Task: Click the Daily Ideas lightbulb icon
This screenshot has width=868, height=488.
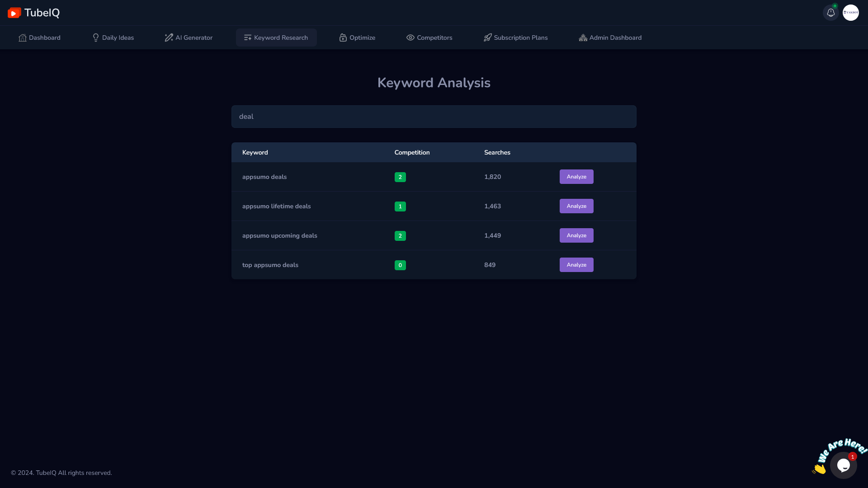Action: click(x=95, y=38)
